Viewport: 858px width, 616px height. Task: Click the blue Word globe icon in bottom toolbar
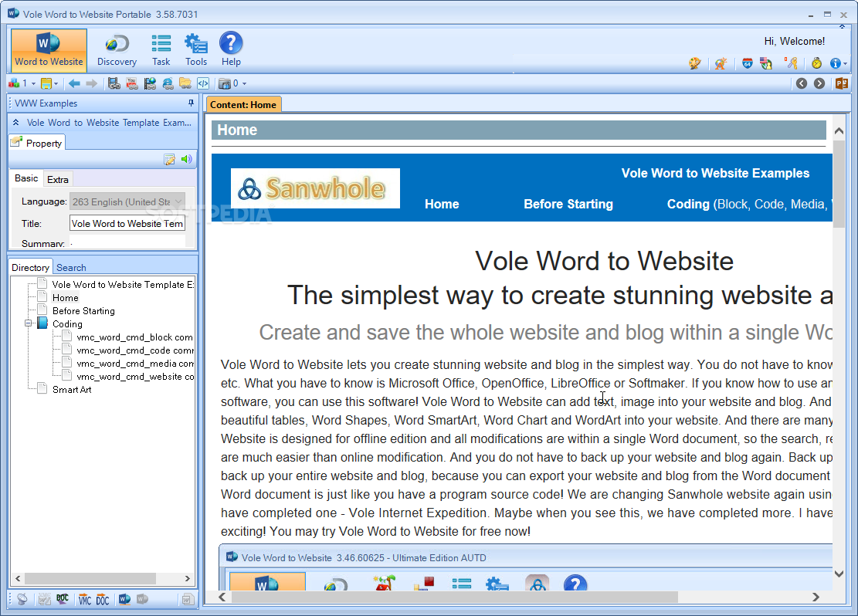pos(125,600)
